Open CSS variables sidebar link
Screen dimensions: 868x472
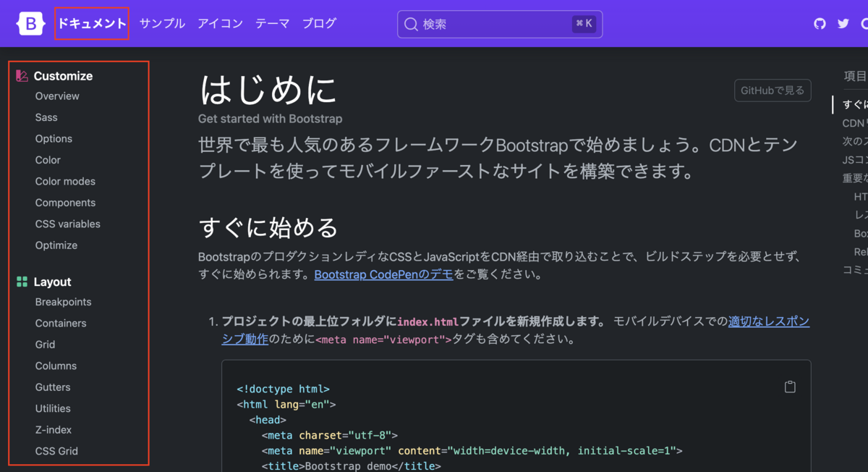pyautogui.click(x=68, y=224)
